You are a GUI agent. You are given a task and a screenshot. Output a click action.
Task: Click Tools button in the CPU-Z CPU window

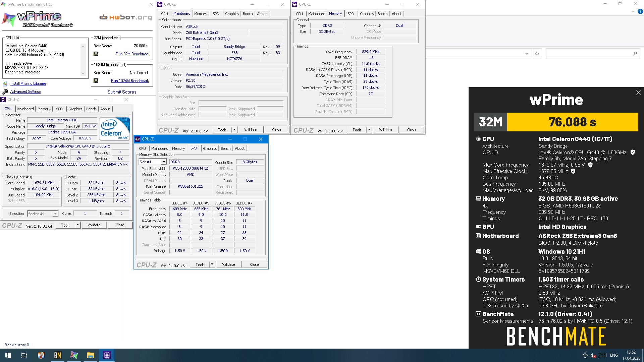point(65,225)
